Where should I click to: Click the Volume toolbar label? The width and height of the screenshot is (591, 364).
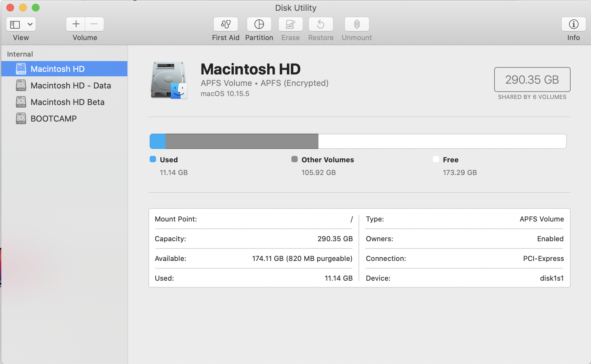[x=85, y=38]
